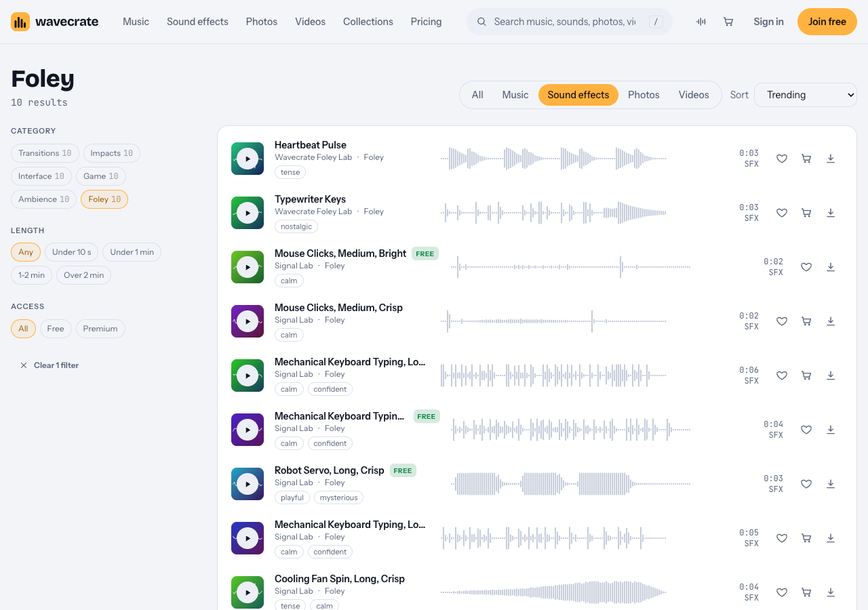Open Pricing in top navigation
Screen dimensions: 868x610
[x=426, y=22]
